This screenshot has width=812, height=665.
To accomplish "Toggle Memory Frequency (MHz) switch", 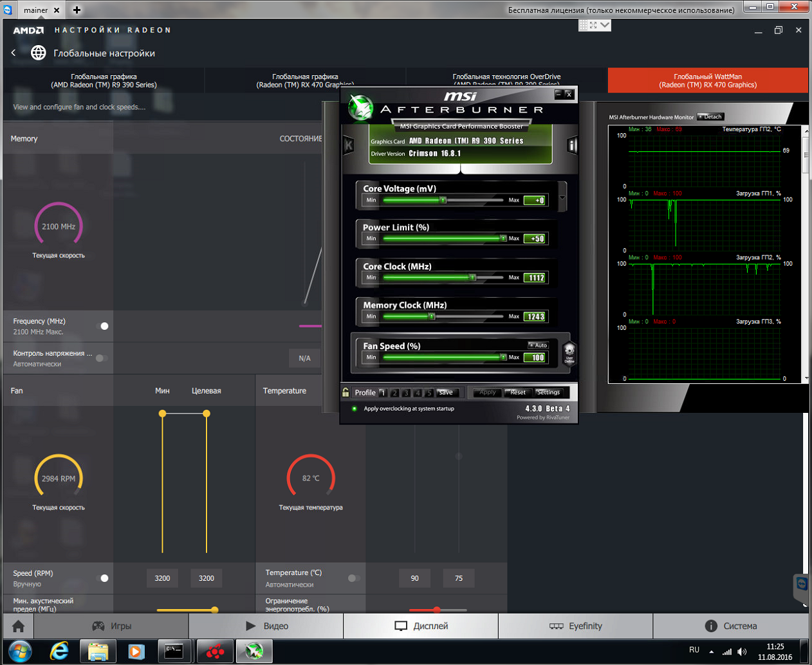I will pos(103,326).
